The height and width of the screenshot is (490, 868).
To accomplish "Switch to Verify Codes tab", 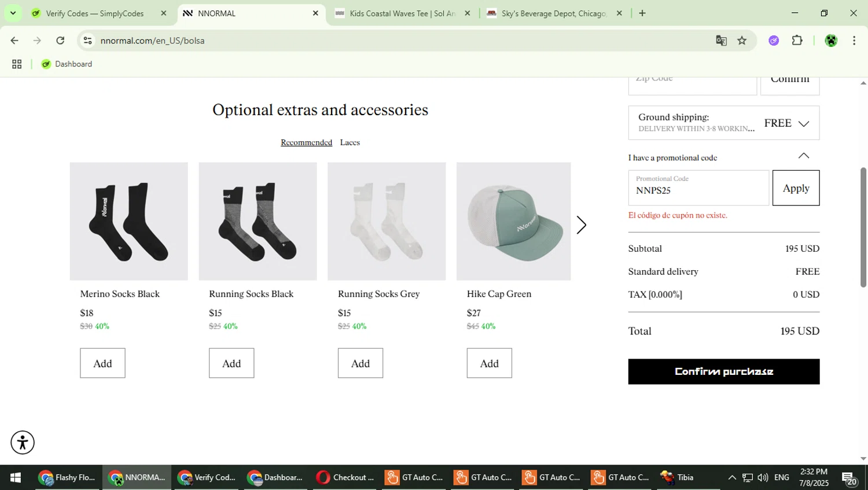I will (99, 13).
